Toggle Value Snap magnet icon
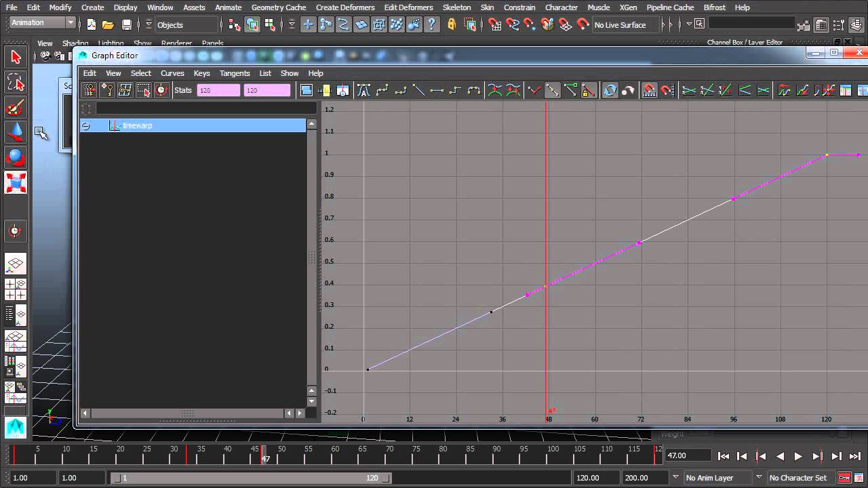Viewport: 868px width, 488px height. (x=668, y=90)
